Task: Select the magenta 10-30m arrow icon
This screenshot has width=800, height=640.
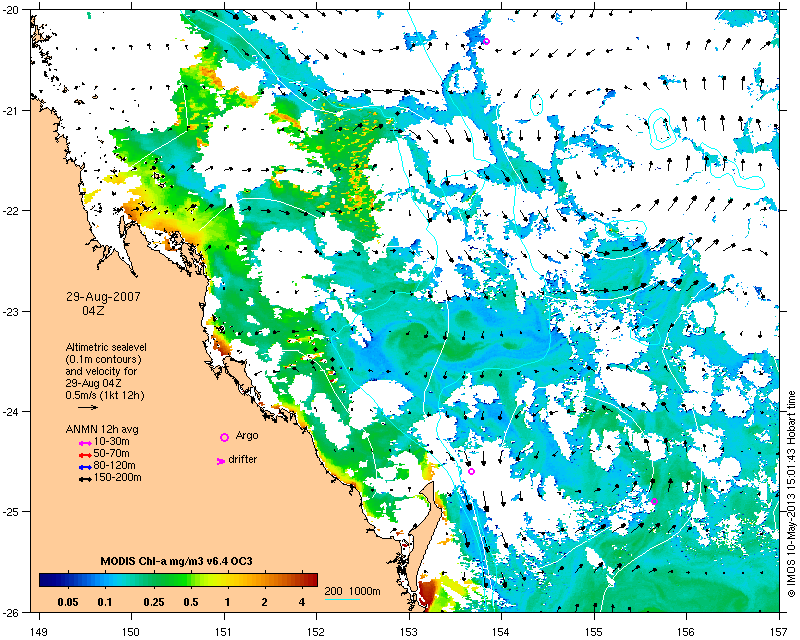Action: tap(85, 443)
